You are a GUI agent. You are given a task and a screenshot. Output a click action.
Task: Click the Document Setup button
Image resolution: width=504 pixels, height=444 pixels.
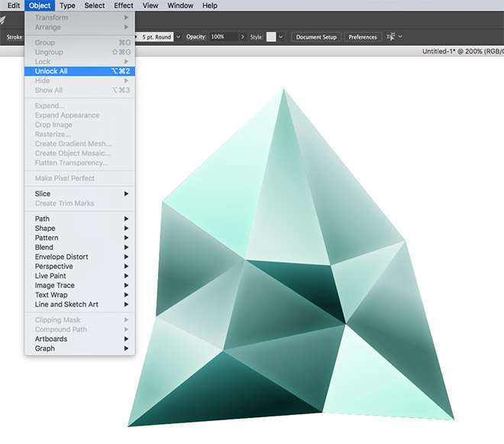[316, 37]
